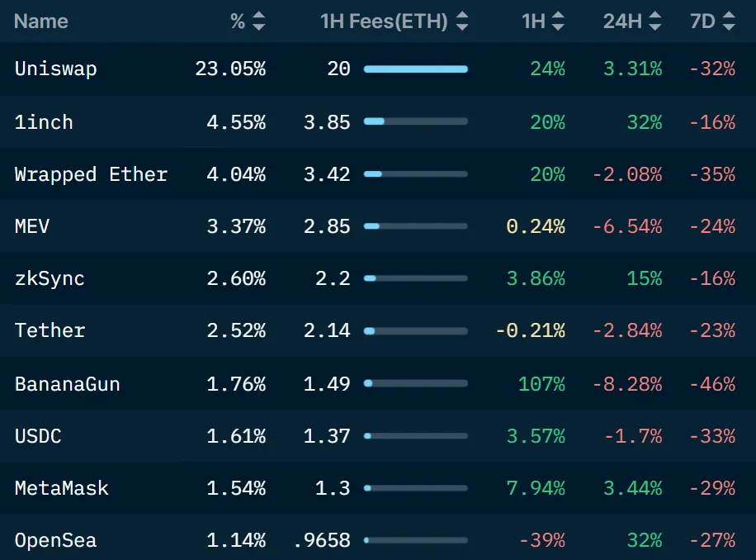Sort by the % column arrows
The image size is (756, 560).
pos(259,21)
